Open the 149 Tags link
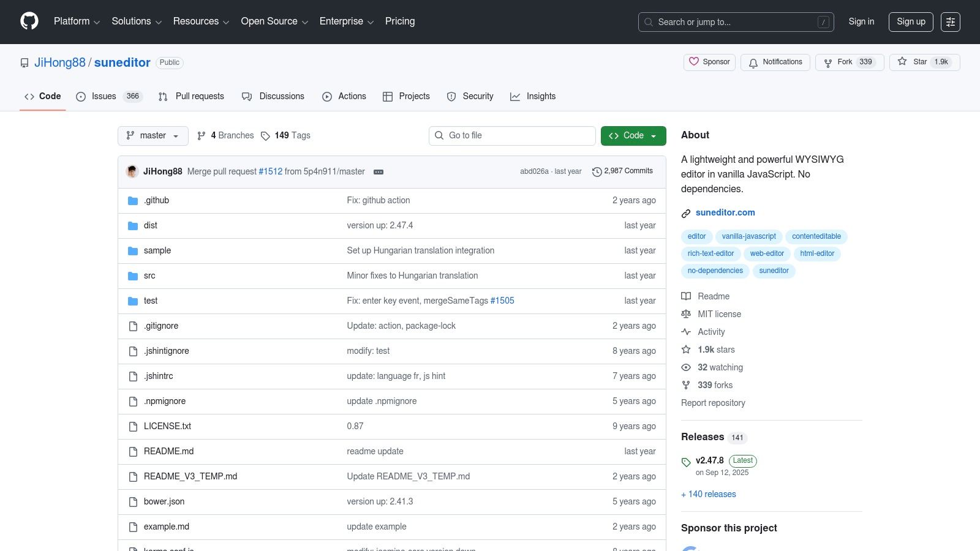 click(x=285, y=135)
